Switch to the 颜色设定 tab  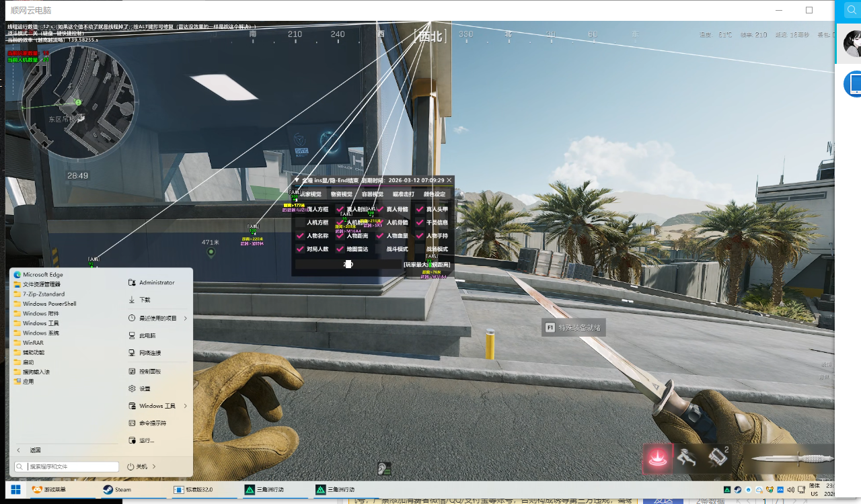point(434,194)
